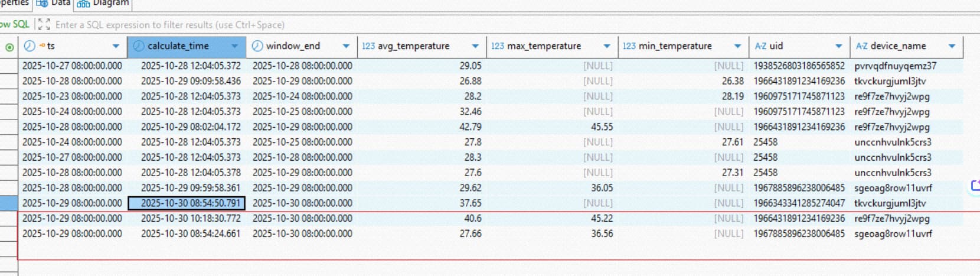Click the A-Z type icon of uid column
This screenshot has width=980, height=276.
pyautogui.click(x=760, y=46)
